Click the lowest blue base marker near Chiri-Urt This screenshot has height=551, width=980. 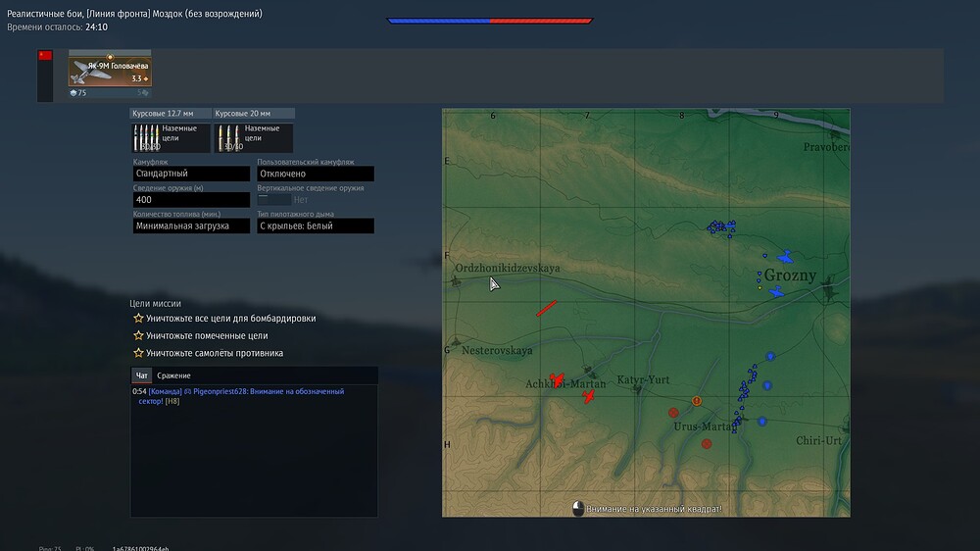tap(762, 423)
